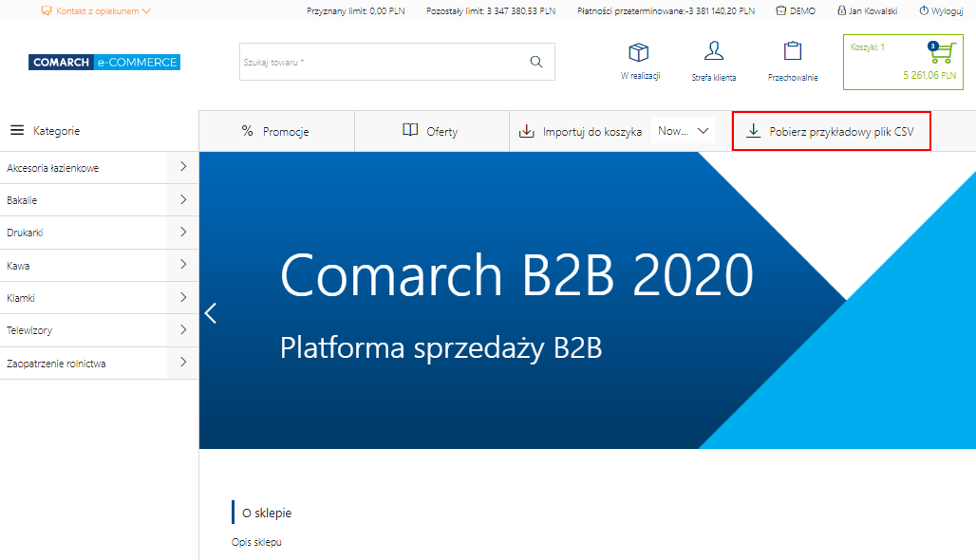
Task: Go to previous banner slide arrow
Action: [x=211, y=313]
